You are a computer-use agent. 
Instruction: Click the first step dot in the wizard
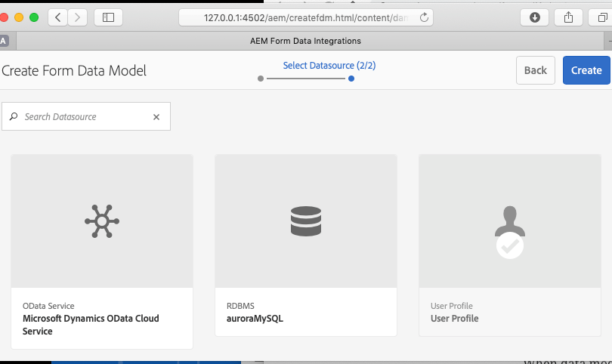[x=261, y=79]
